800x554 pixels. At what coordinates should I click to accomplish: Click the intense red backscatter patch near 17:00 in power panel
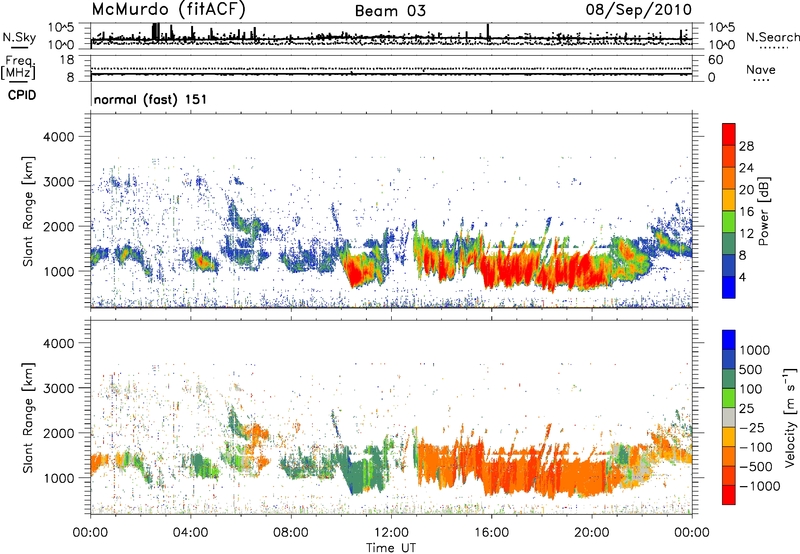tap(515, 270)
